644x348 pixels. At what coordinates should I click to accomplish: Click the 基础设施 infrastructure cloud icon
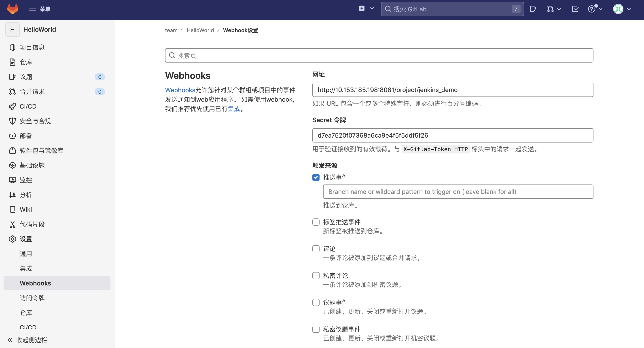tap(12, 165)
